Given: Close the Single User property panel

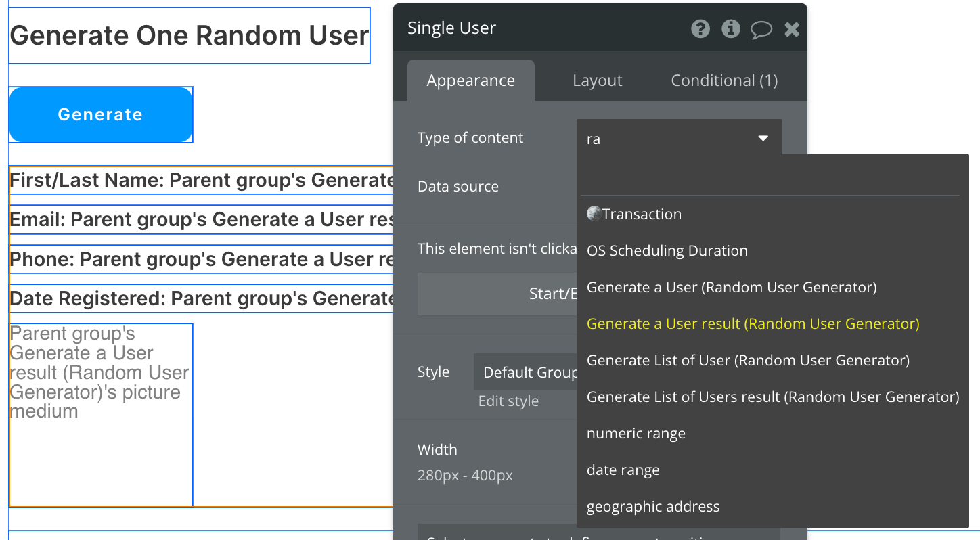Looking at the screenshot, I should point(792,29).
